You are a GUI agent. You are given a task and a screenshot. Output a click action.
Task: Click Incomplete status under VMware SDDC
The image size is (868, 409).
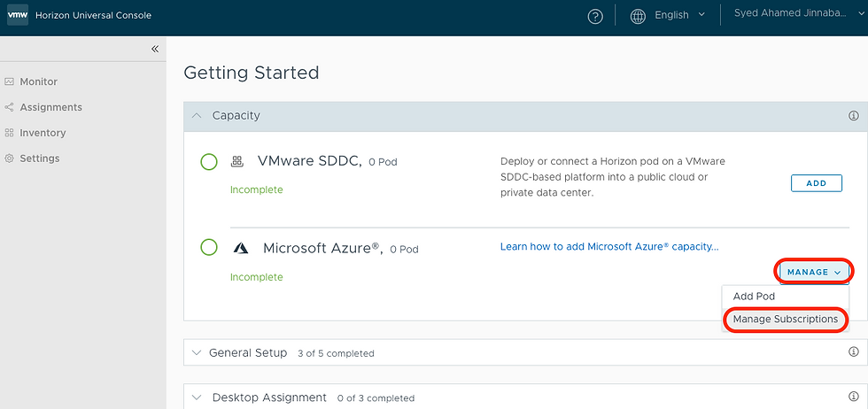(256, 189)
